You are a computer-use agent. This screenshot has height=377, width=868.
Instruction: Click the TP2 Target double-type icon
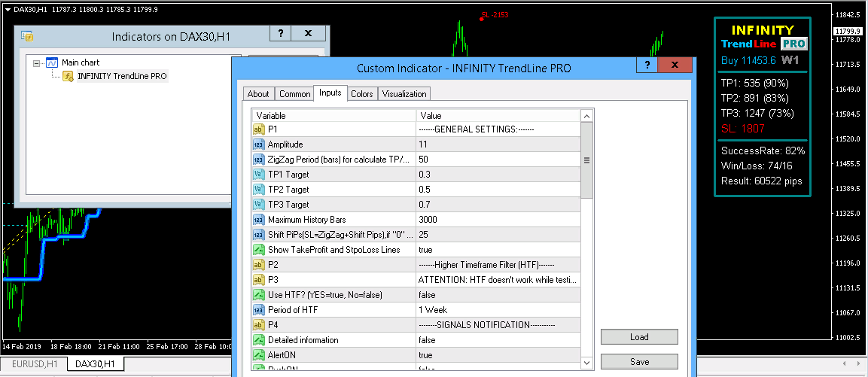coord(258,190)
